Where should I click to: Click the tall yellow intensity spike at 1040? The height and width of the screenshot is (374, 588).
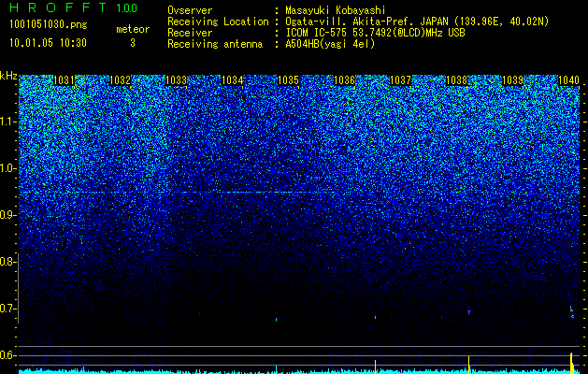571,363
